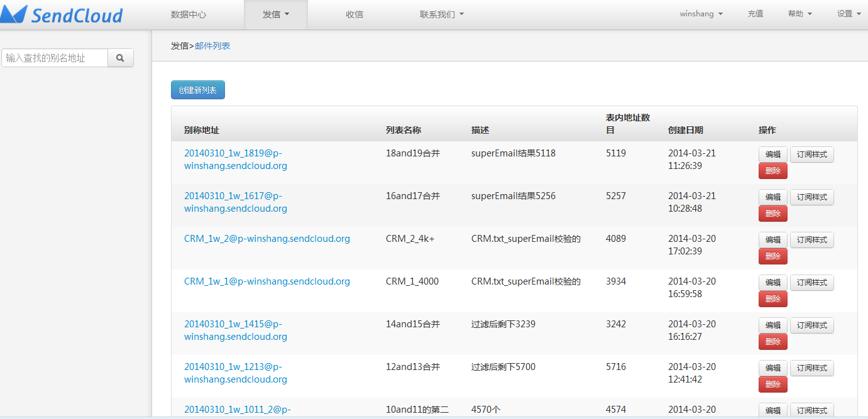Expand the 设置 settings dropdown
Image resolution: width=868 pixels, height=419 pixels.
(849, 14)
